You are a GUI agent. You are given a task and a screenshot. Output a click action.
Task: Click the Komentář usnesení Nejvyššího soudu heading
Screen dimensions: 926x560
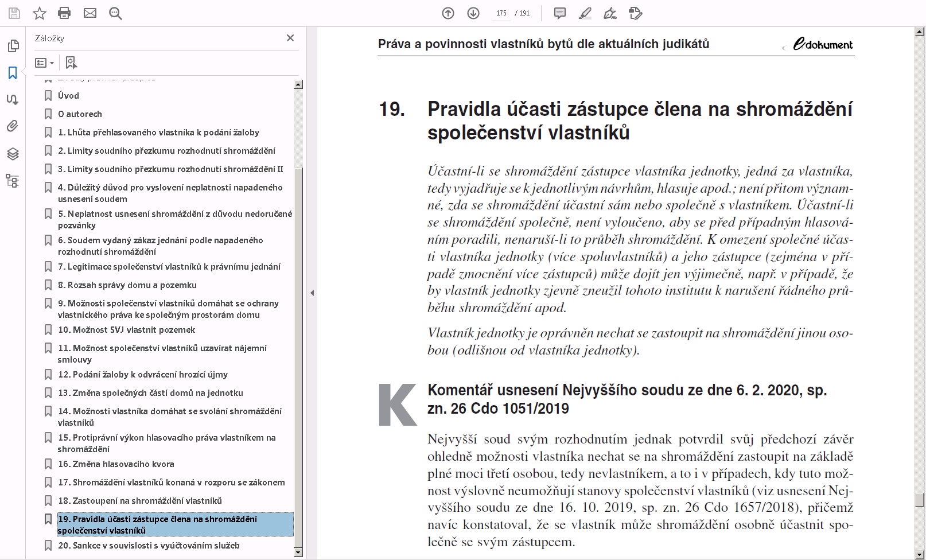(627, 399)
